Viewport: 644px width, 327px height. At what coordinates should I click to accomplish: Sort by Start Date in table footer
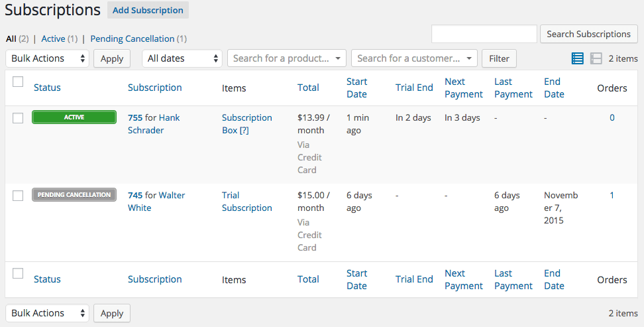click(357, 279)
